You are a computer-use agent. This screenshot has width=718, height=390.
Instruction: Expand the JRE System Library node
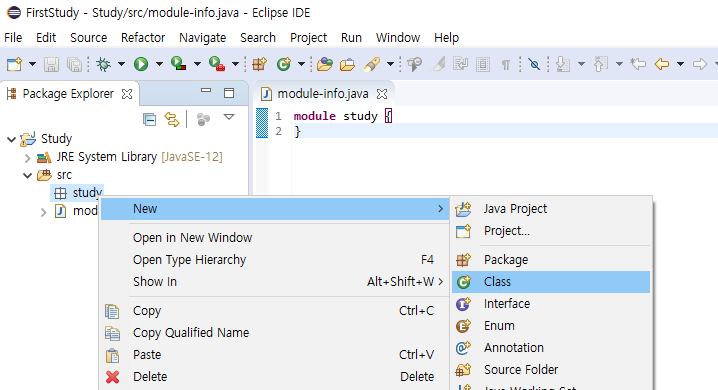click(27, 158)
